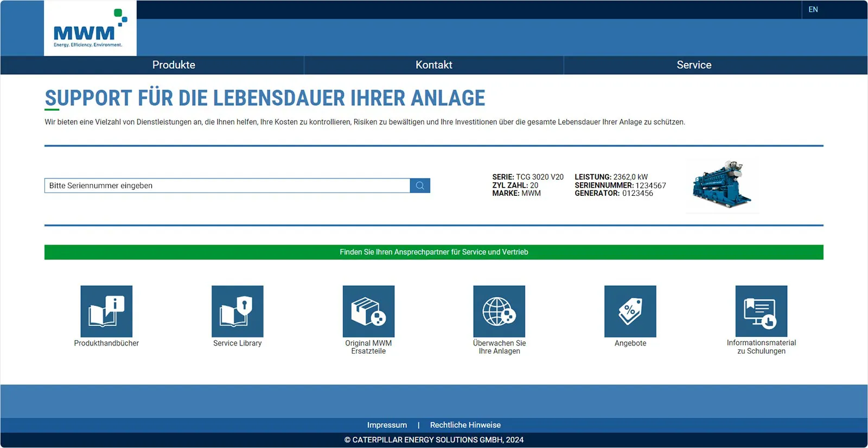Open Informationsmaterial zu Schulungen icon
Viewport: 868px width, 448px height.
click(761, 311)
